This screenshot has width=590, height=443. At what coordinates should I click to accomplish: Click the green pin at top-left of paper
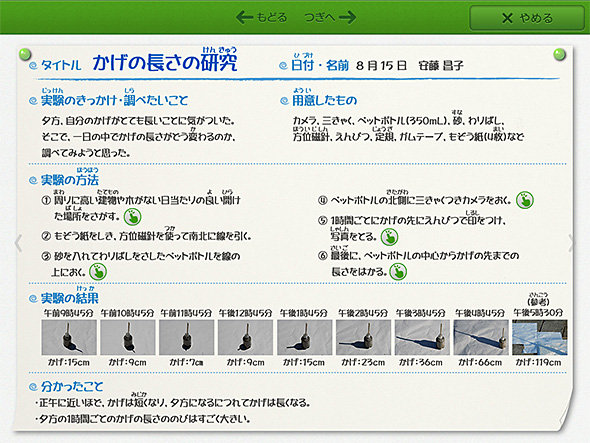25,54
